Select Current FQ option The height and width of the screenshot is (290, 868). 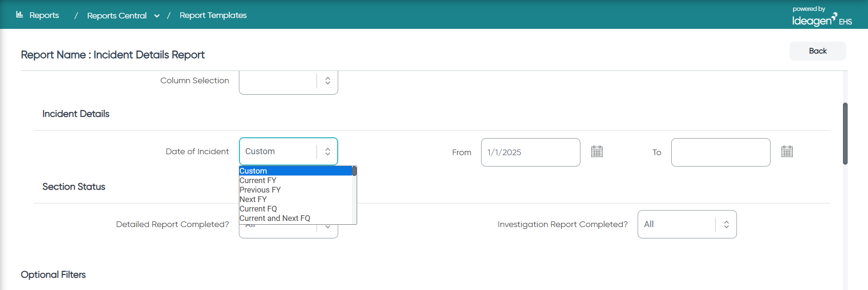click(296, 209)
